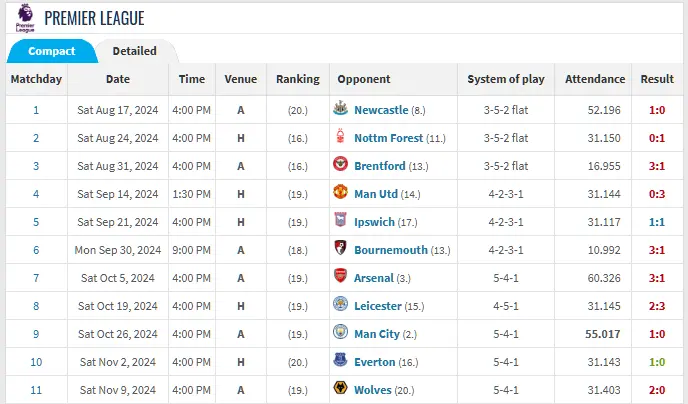Click the Brentford club crest
This screenshot has height=404, width=688.
pos(341,166)
